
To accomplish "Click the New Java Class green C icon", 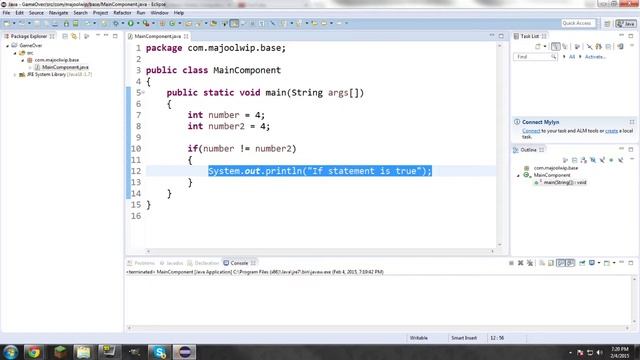I will coord(172,23).
